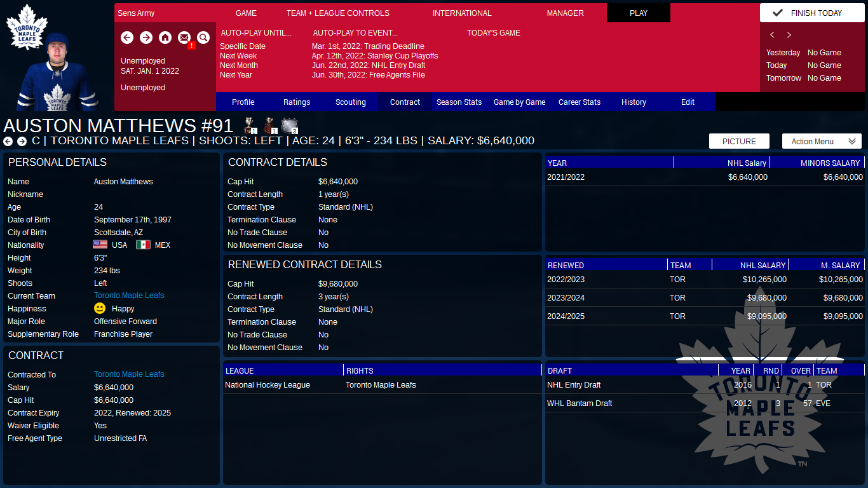Viewport: 868px width, 488px height.
Task: Open the Edit tab
Action: (x=688, y=102)
